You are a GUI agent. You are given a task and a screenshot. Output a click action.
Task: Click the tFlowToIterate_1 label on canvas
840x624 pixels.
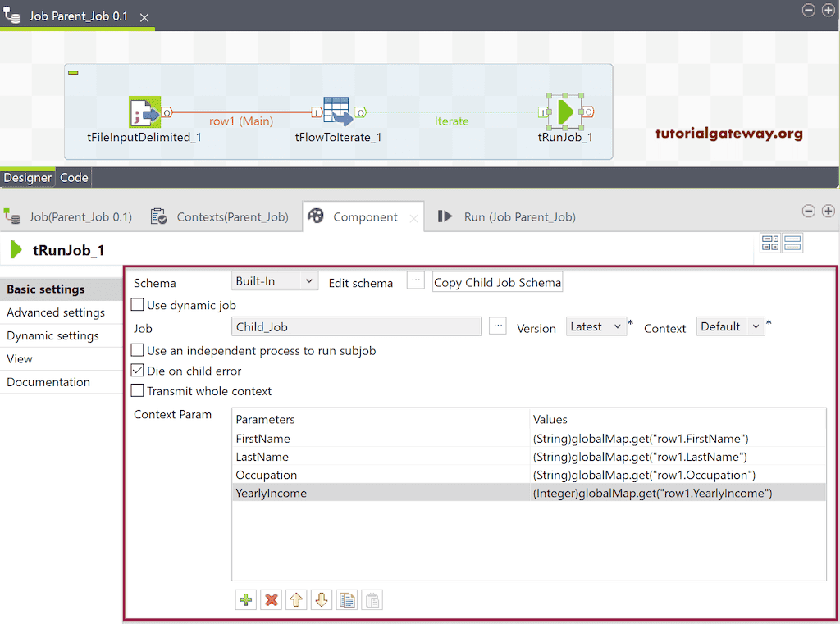[x=338, y=137]
